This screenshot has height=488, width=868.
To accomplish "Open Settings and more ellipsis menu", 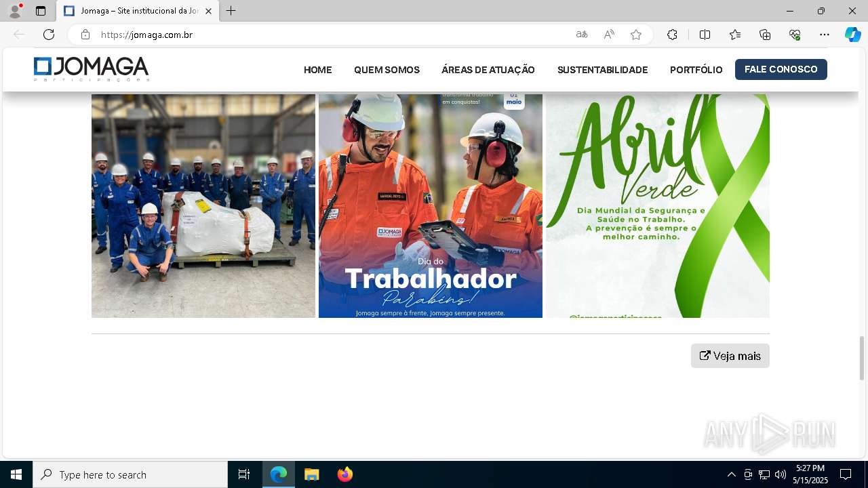I will pos(825,35).
